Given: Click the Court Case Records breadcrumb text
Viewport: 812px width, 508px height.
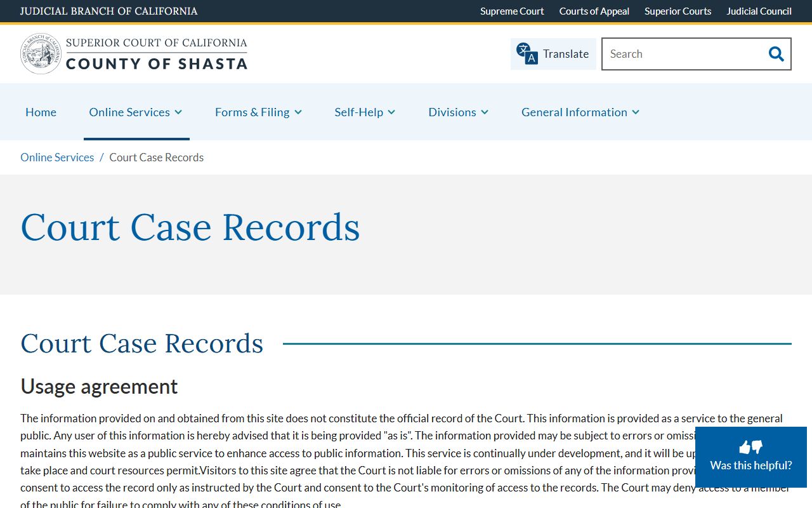Looking at the screenshot, I should click(157, 157).
